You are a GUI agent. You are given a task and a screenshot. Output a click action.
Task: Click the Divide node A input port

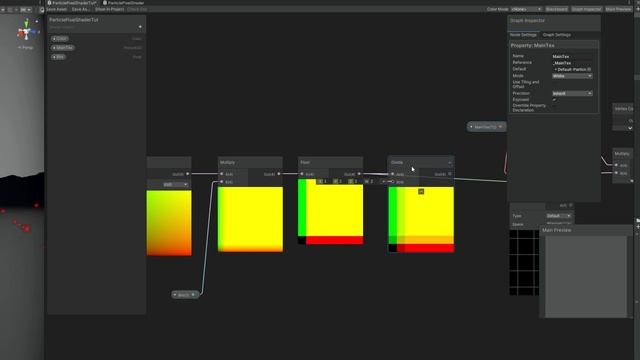point(393,174)
